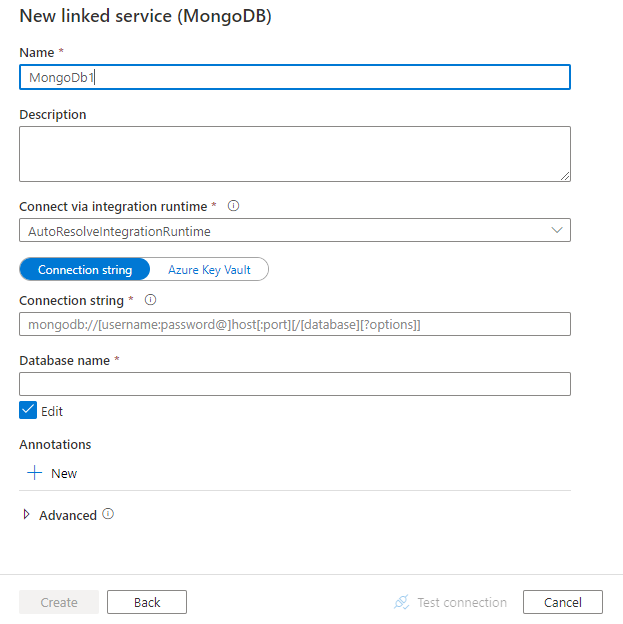The height and width of the screenshot is (624, 623).
Task: Click the Database name field
Action: pyautogui.click(x=294, y=384)
